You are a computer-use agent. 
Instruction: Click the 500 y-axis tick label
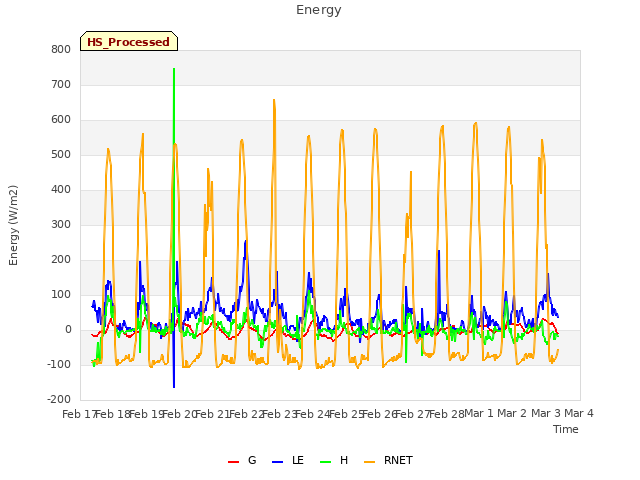61,155
